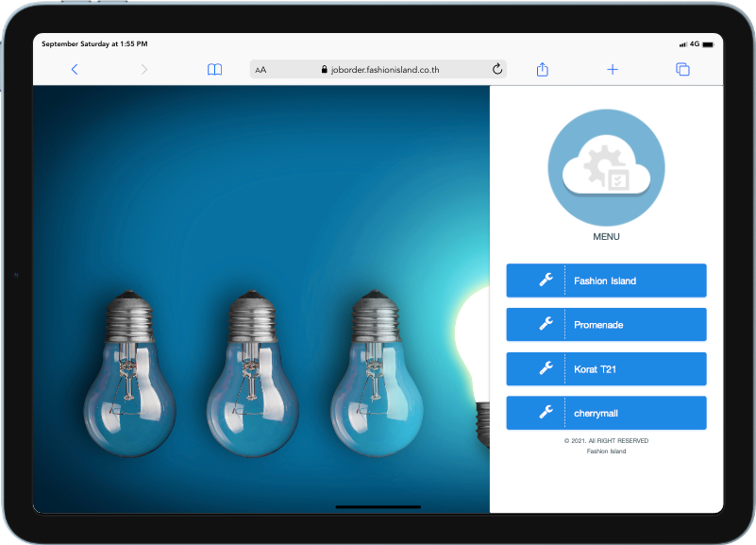Image resolution: width=756 pixels, height=545 pixels.
Task: Click wrench icon beside Fashion Island
Action: pyautogui.click(x=546, y=281)
